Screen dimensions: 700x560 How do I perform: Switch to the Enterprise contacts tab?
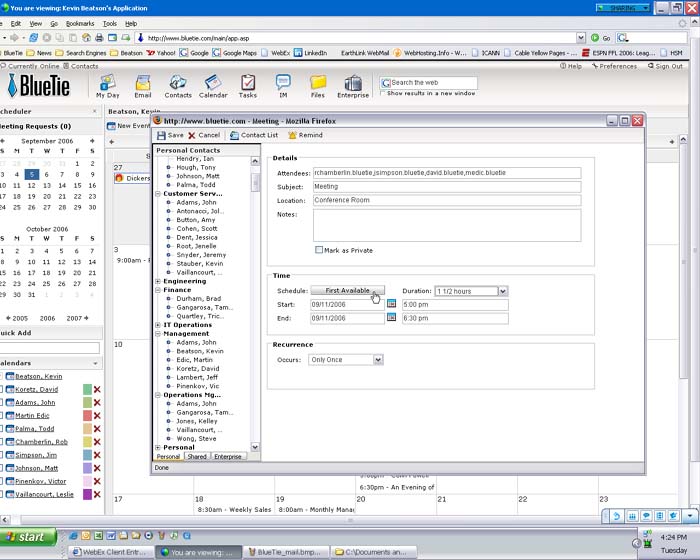(x=228, y=456)
